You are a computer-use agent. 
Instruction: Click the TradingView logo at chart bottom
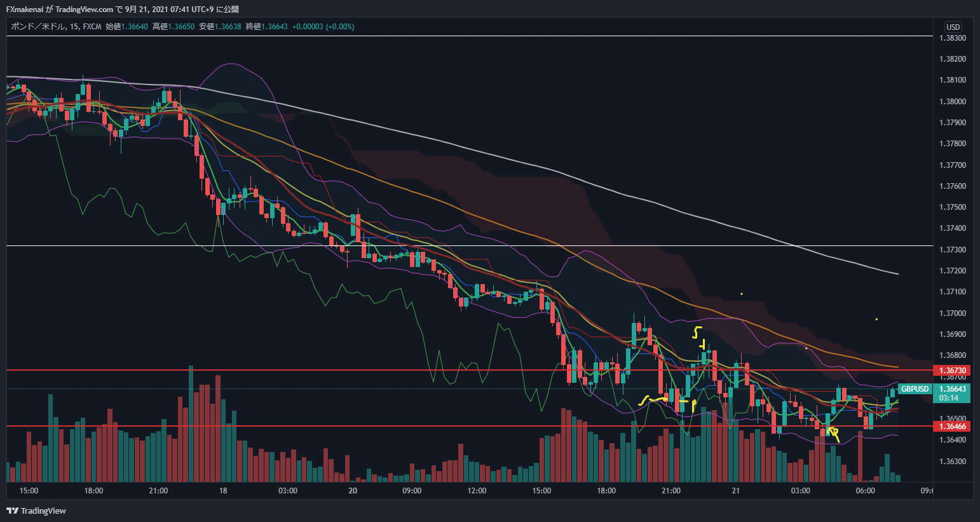tap(36, 511)
